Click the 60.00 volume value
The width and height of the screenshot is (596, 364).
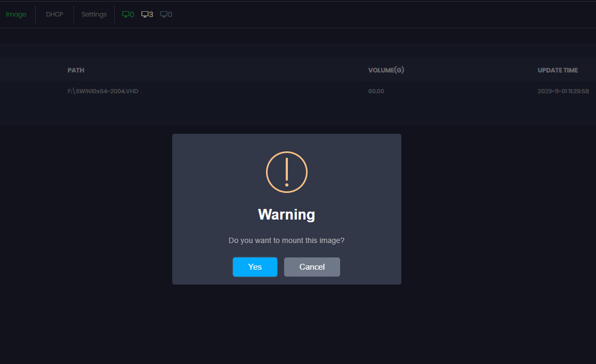click(x=376, y=91)
